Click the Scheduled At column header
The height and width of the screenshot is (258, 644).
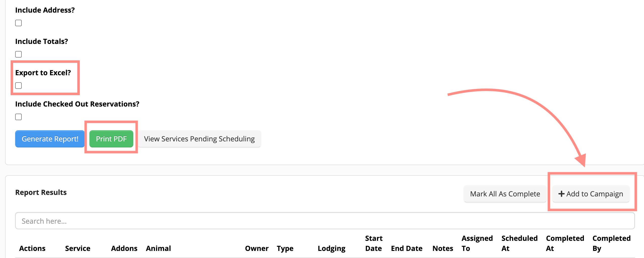point(519,243)
